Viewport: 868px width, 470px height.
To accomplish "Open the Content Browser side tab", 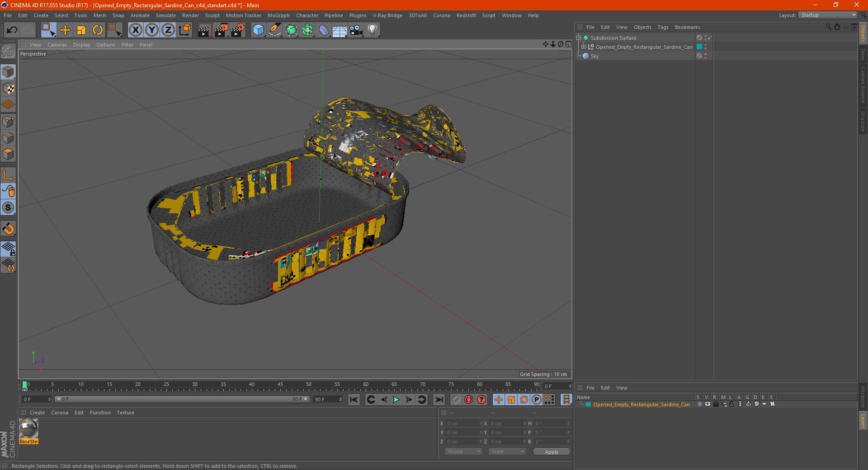I will tap(863, 85).
